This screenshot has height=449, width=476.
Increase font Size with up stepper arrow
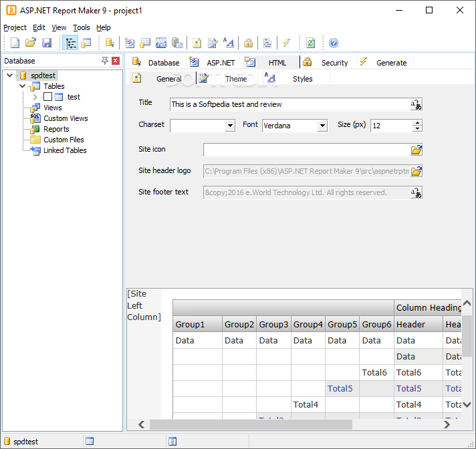[418, 122]
